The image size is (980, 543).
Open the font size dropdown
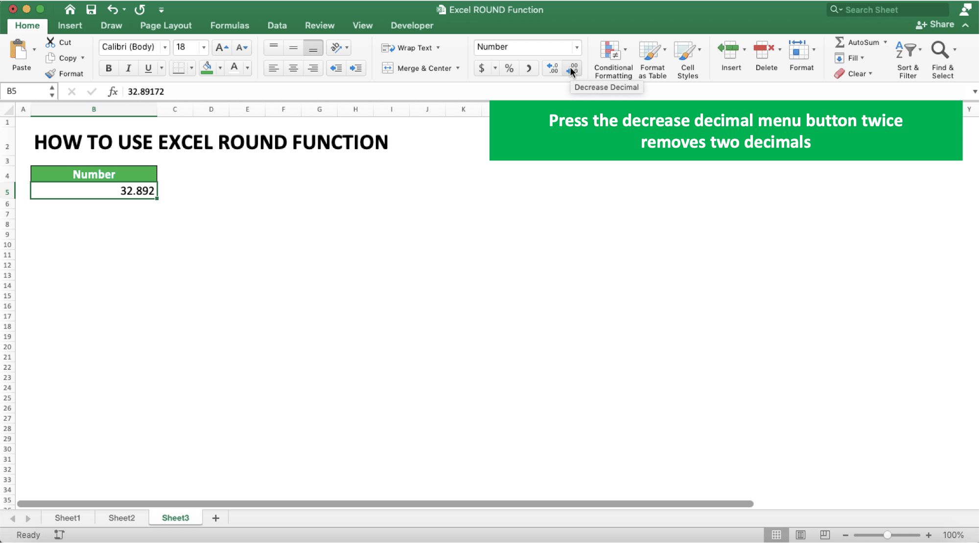[x=204, y=47]
